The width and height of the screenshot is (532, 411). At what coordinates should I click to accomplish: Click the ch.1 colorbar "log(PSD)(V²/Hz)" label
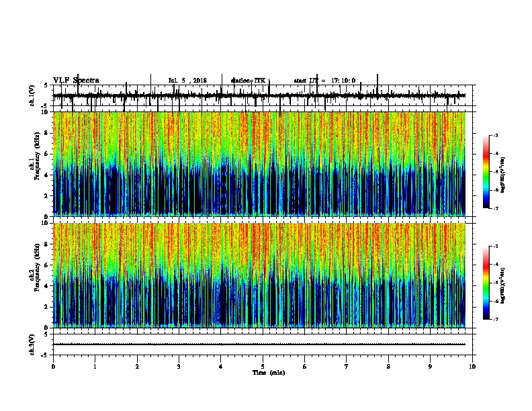(503, 175)
